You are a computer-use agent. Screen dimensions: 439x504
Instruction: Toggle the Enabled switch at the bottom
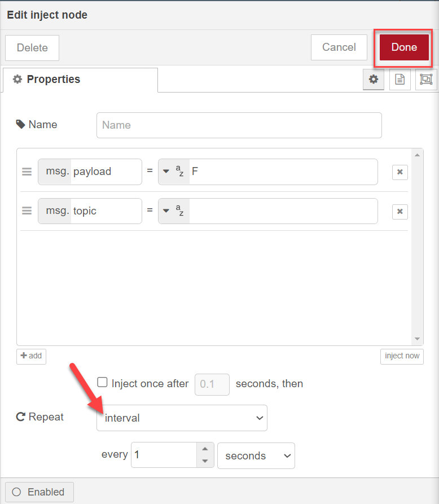pos(39,492)
